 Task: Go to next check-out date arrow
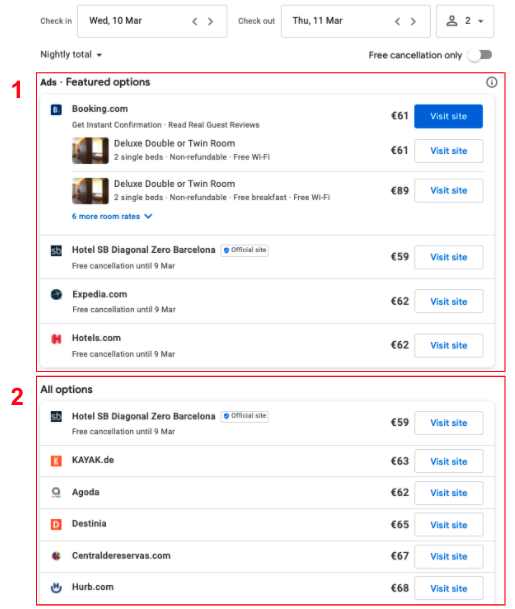pyautogui.click(x=413, y=21)
